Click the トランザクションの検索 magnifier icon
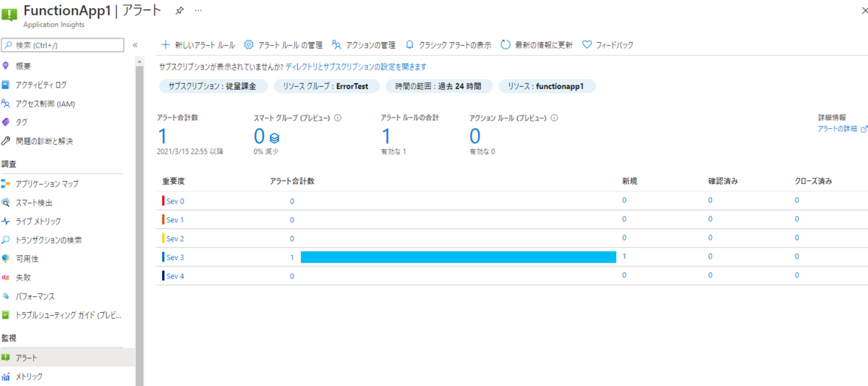 [6, 240]
